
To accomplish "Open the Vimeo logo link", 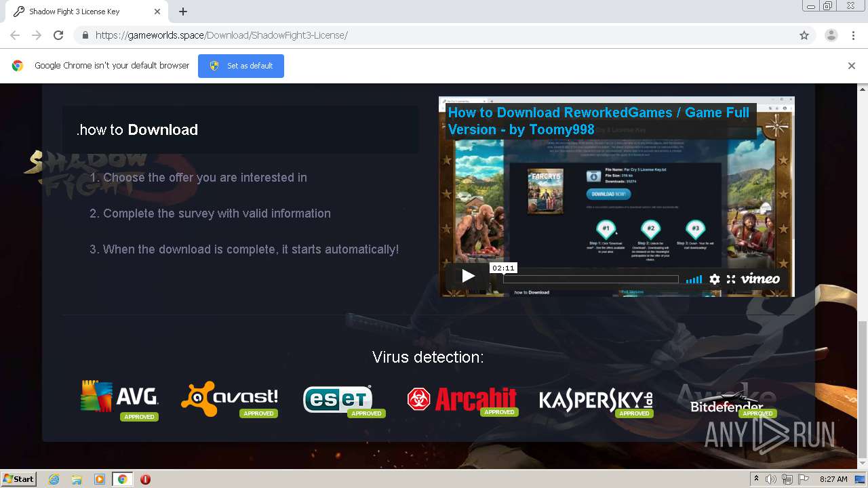I will click(x=759, y=279).
